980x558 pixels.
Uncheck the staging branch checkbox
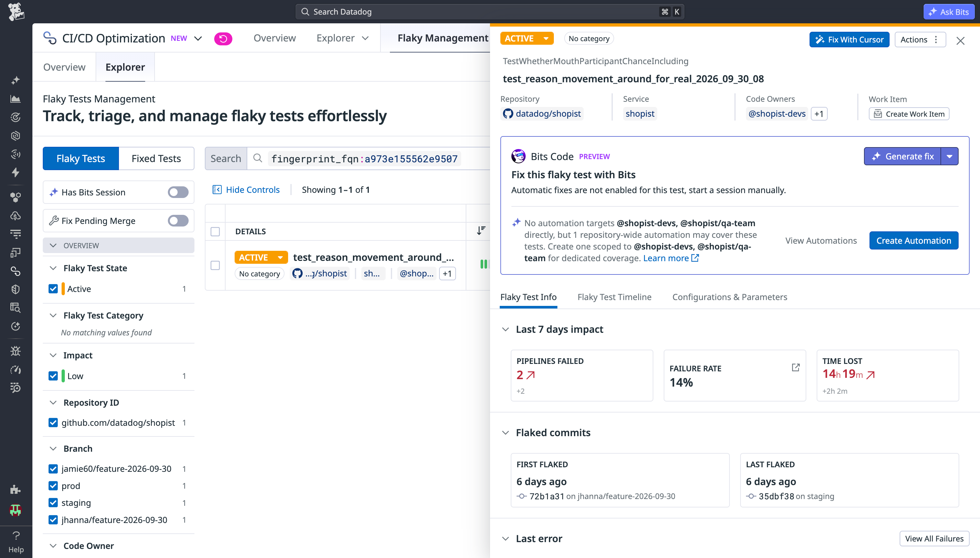[53, 503]
